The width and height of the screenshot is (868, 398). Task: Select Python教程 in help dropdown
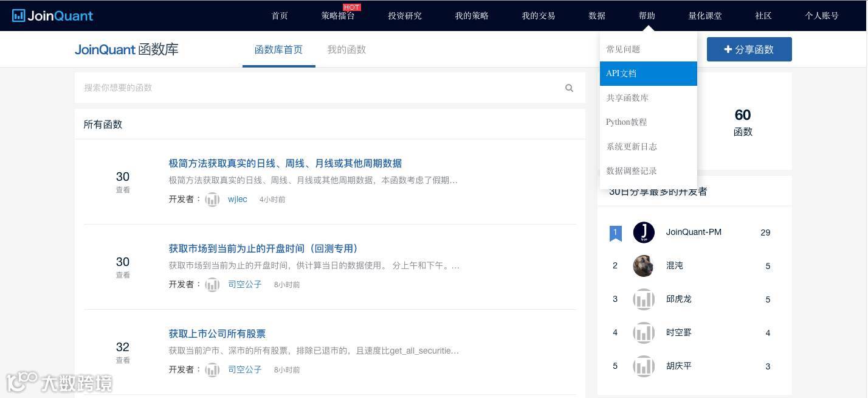[x=648, y=122]
